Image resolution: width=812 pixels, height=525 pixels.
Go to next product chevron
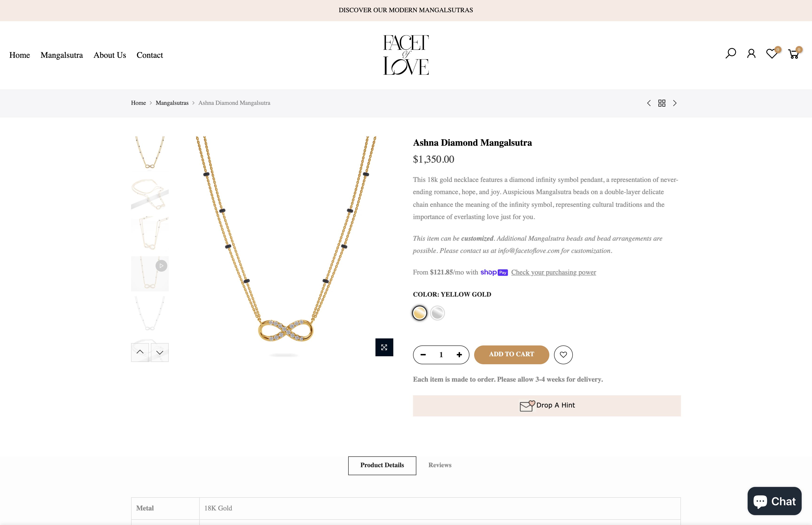click(675, 103)
